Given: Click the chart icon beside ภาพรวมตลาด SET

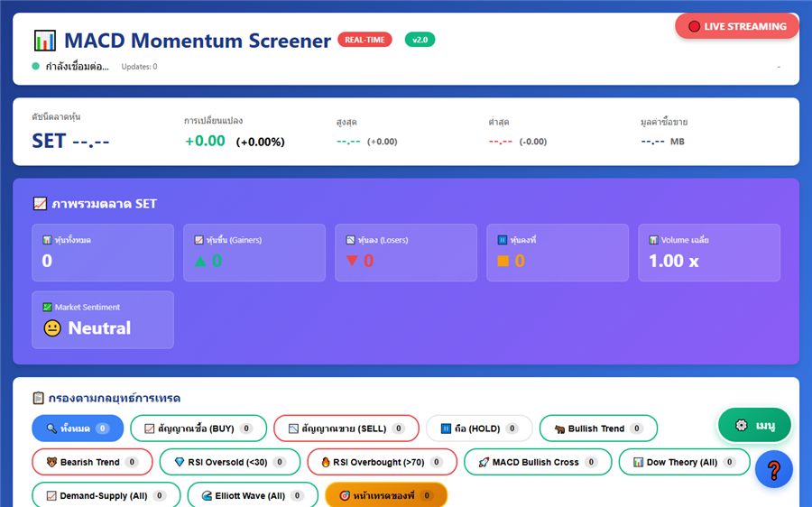Looking at the screenshot, I should click(x=40, y=204).
